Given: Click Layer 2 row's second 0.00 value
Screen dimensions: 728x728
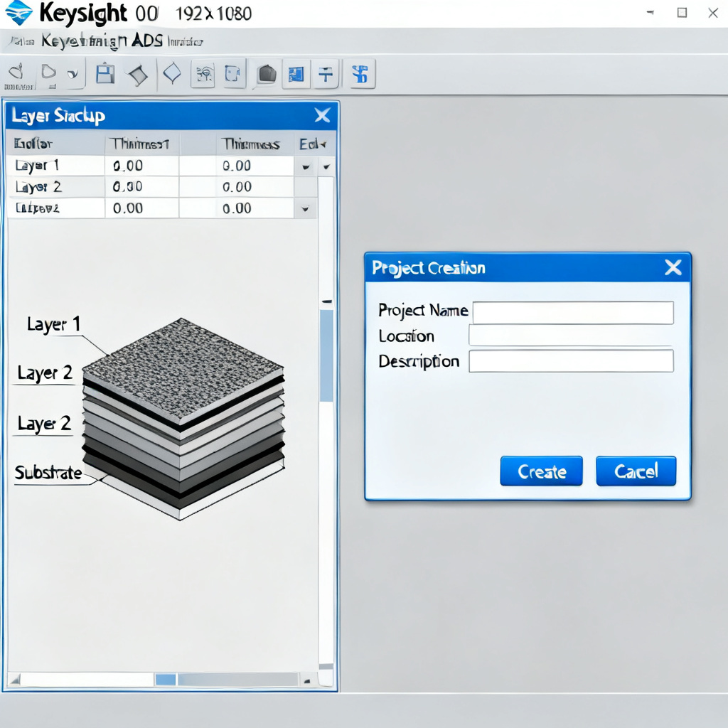Looking at the screenshot, I should (x=237, y=187).
